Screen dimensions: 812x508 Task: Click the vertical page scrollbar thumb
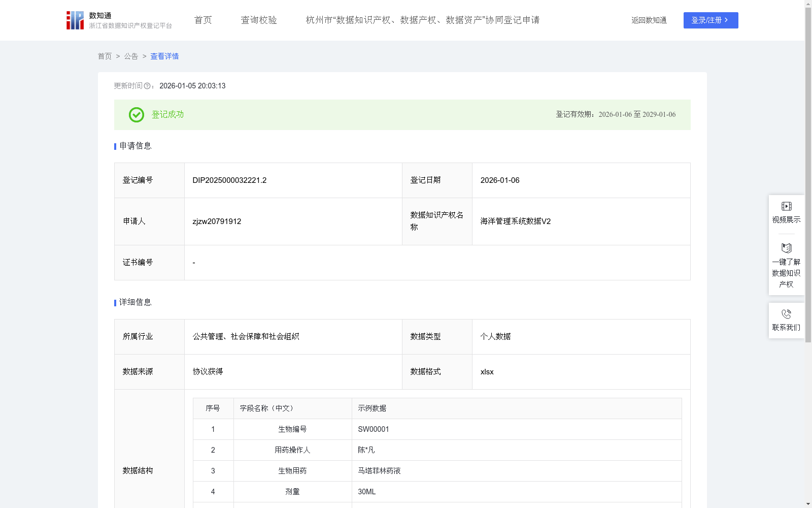point(808,175)
